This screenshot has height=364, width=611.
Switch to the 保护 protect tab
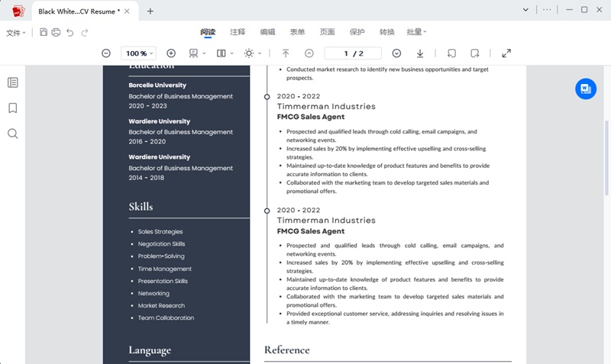[x=357, y=32]
